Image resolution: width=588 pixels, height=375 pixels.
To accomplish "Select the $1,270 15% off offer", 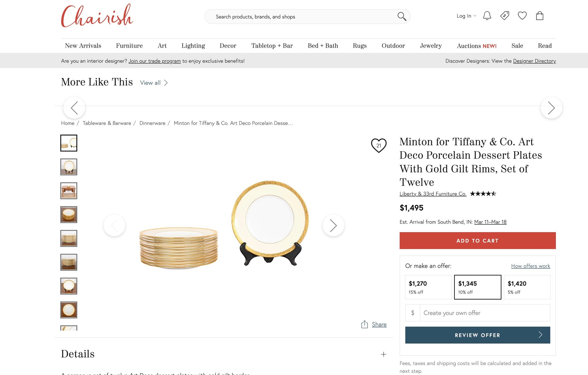I will point(428,287).
